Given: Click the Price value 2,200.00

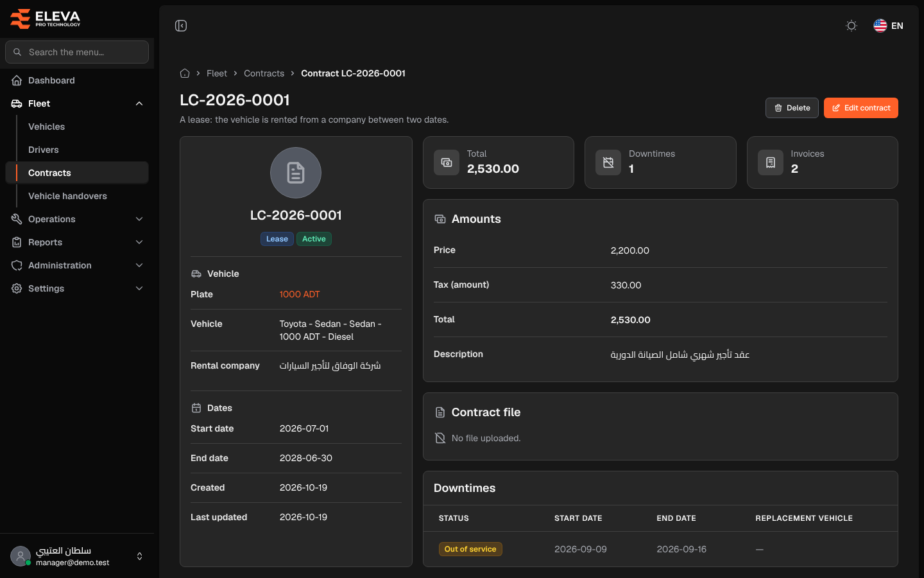Looking at the screenshot, I should 630,250.
